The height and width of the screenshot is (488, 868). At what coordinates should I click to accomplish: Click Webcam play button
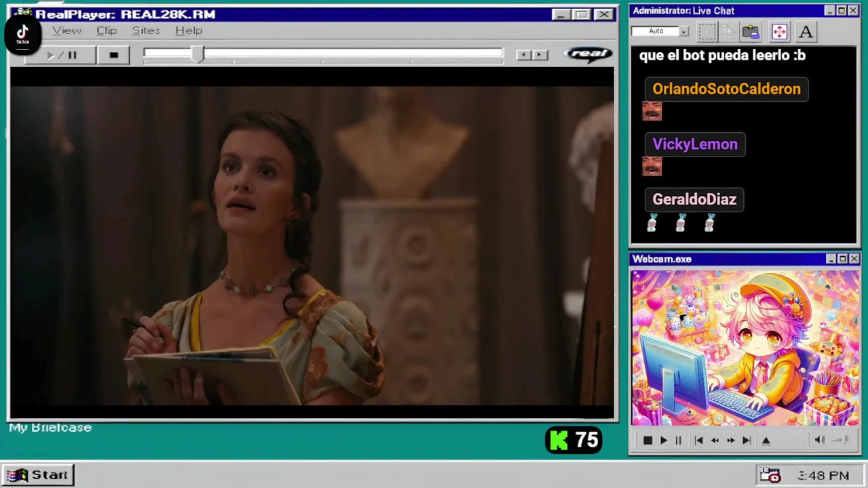pos(663,441)
